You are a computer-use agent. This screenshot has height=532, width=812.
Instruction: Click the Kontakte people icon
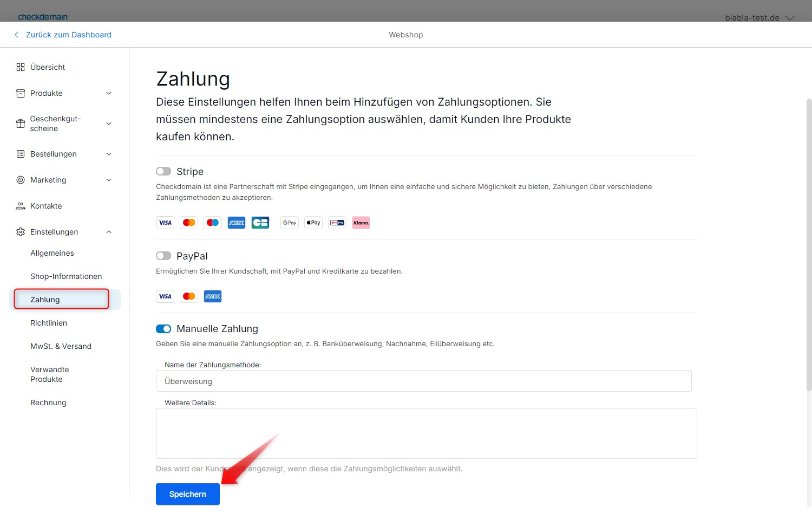(x=19, y=206)
